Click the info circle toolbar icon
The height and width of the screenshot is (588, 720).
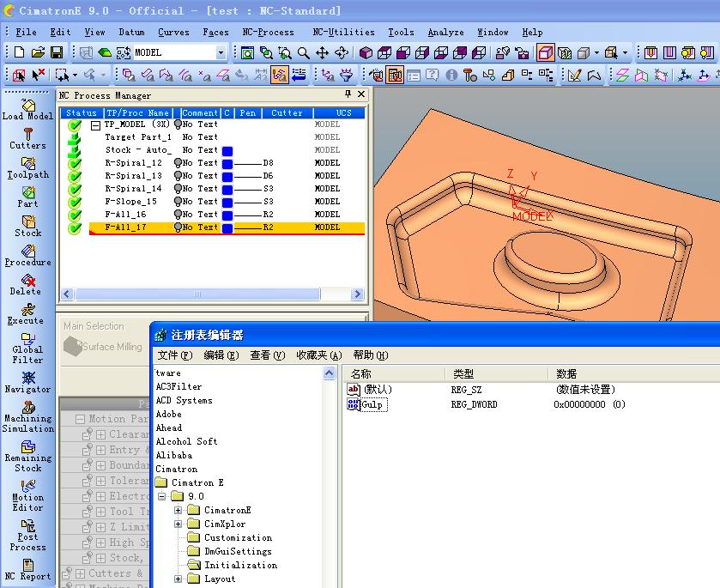point(451,75)
